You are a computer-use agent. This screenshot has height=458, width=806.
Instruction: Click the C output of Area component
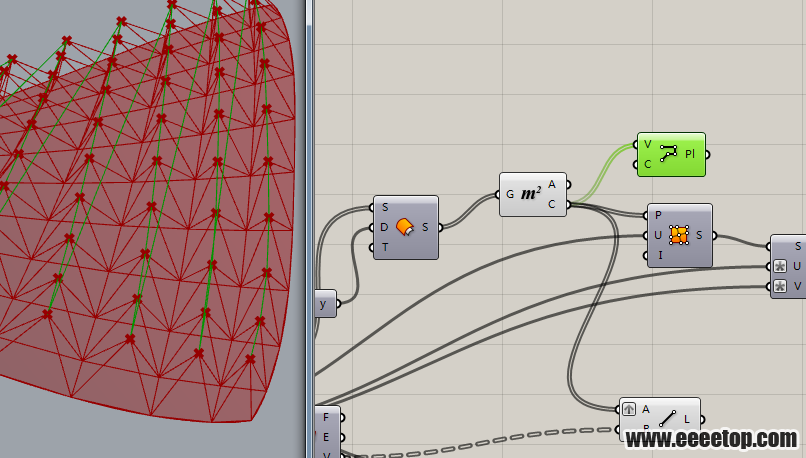point(552,205)
